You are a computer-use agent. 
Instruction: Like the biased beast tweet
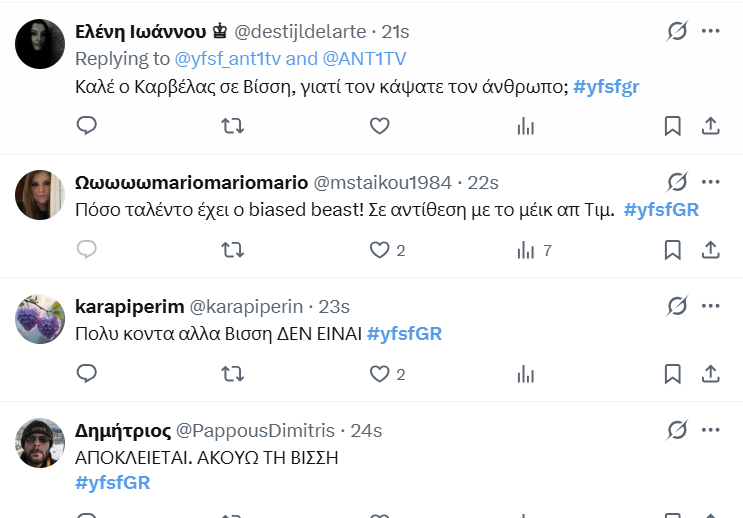point(379,250)
